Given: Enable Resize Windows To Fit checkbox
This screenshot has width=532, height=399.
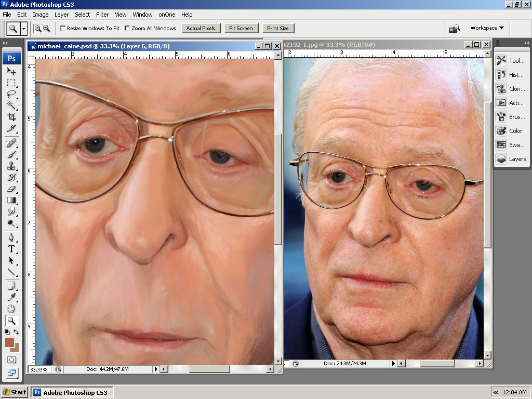Looking at the screenshot, I should (63, 28).
